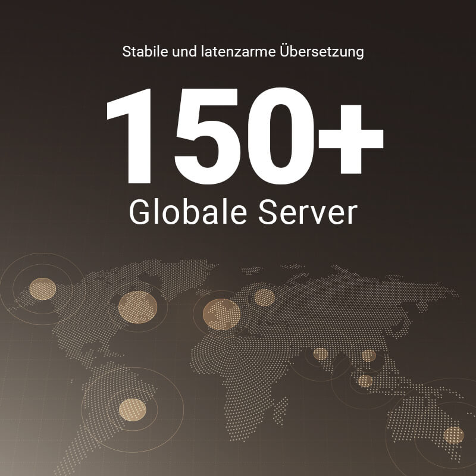Screen dimensions: 476x476
Task: Click the large '150+' number
Action: (x=245, y=136)
